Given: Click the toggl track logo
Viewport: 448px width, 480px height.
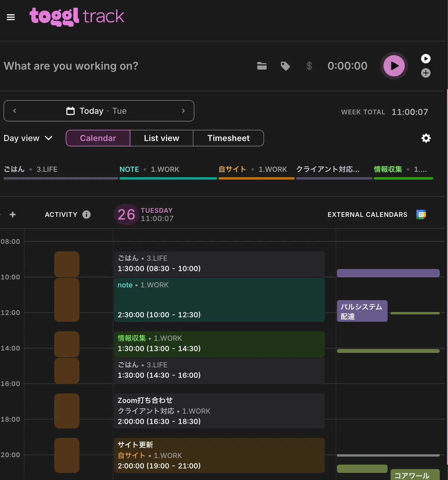Looking at the screenshot, I should (x=77, y=17).
